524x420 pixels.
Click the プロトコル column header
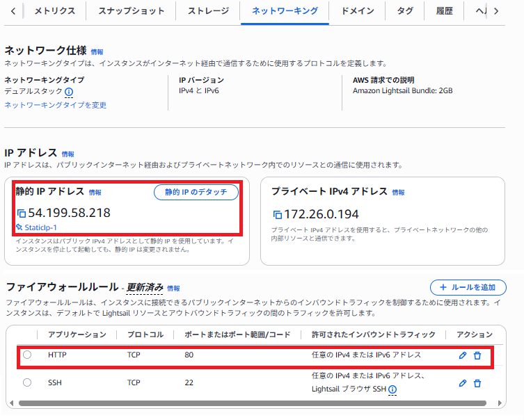pos(145,334)
